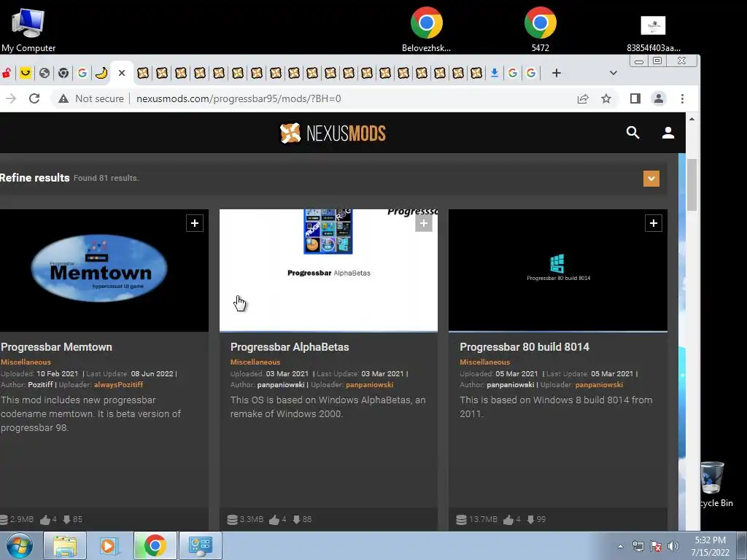
Task: Open Windows Media Player from the taskbar
Action: (x=109, y=545)
